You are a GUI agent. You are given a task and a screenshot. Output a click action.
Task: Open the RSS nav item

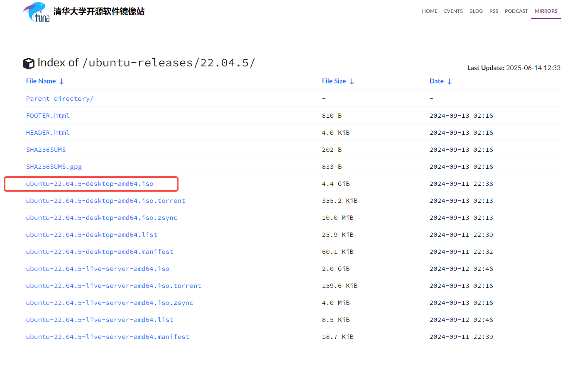point(494,11)
